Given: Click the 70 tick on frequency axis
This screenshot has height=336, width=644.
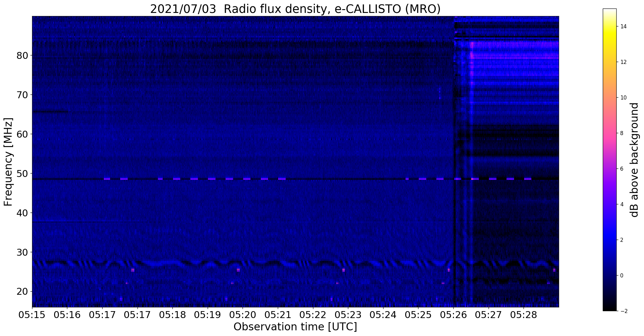Looking at the screenshot, I should click(22, 95).
